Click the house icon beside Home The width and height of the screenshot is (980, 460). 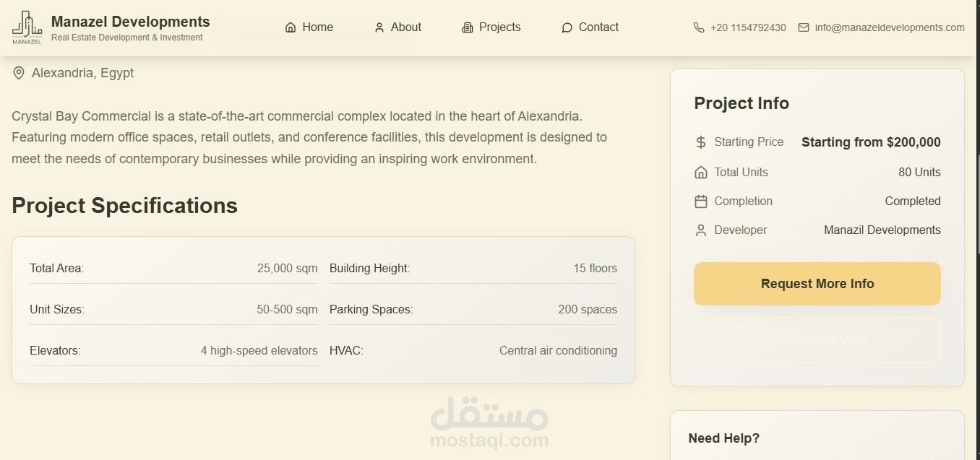click(291, 27)
